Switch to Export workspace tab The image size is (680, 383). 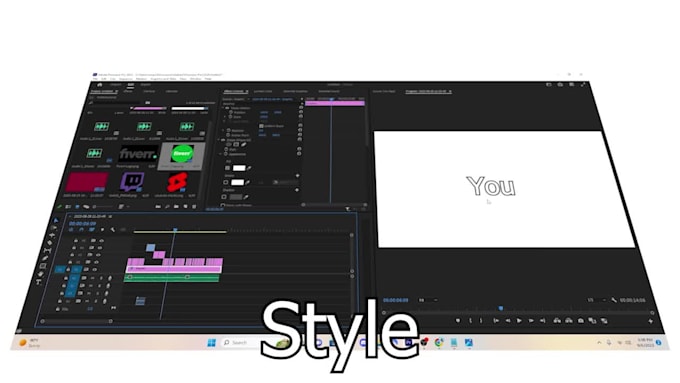146,85
